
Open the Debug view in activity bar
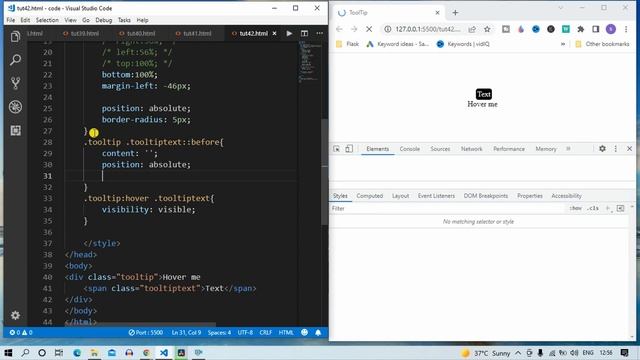point(16,107)
